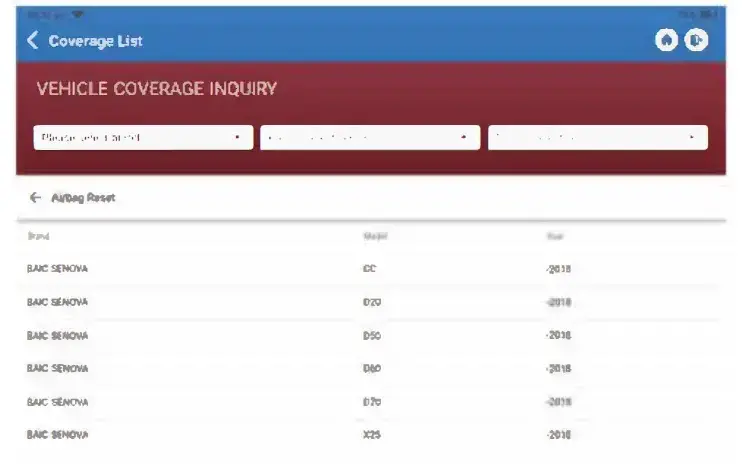The height and width of the screenshot is (471, 742).
Task: Select model cell CC
Action: tap(370, 268)
